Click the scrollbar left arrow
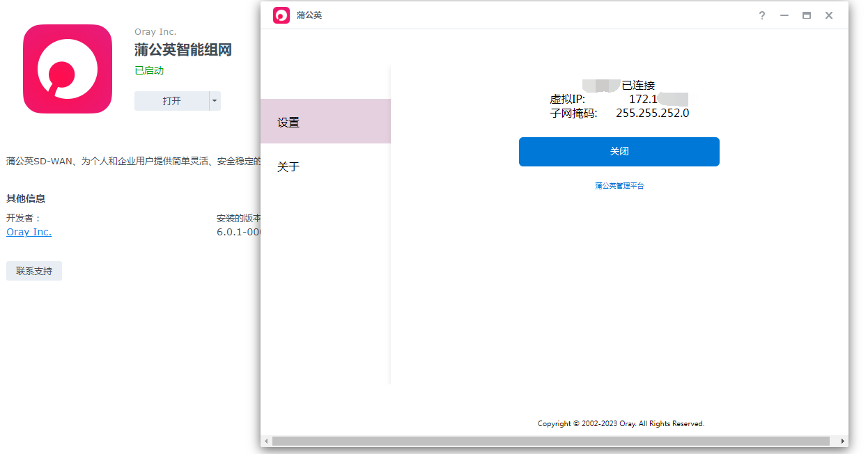868x454 pixels. [x=265, y=441]
